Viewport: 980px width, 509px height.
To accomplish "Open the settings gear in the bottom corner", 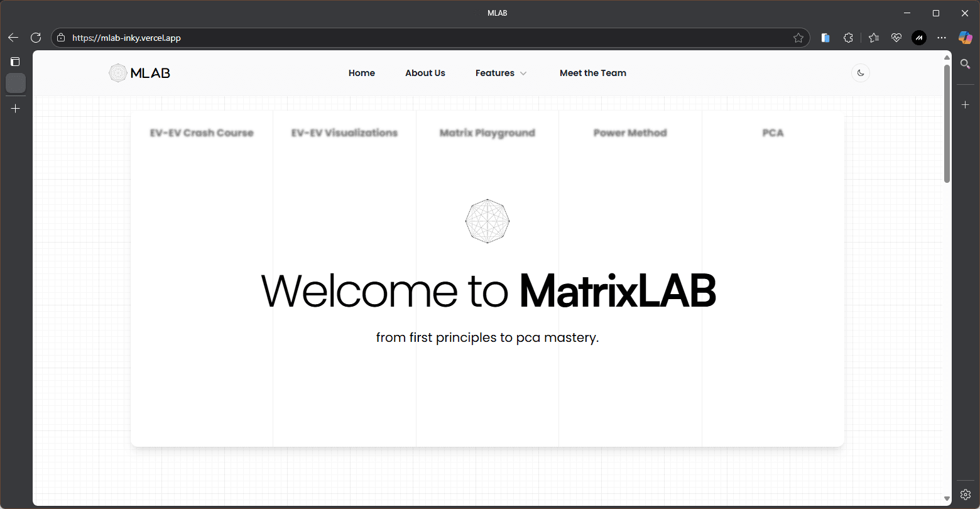I will click(x=966, y=495).
